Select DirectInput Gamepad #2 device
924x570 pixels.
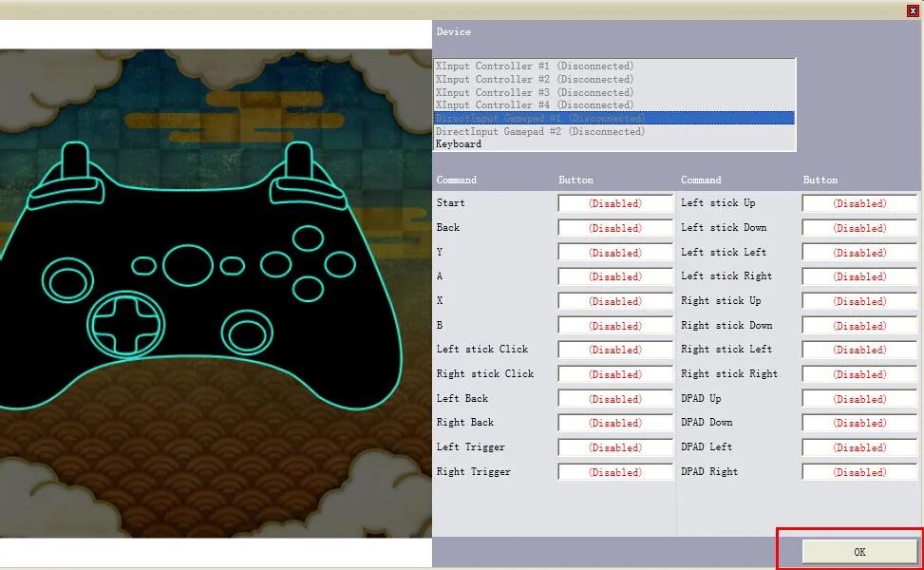coord(539,132)
